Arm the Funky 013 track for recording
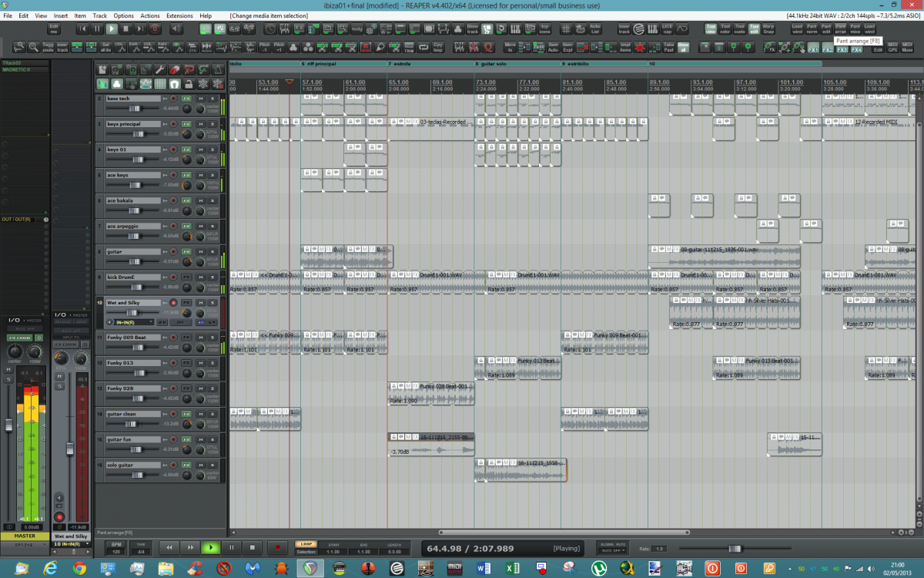 (x=173, y=363)
